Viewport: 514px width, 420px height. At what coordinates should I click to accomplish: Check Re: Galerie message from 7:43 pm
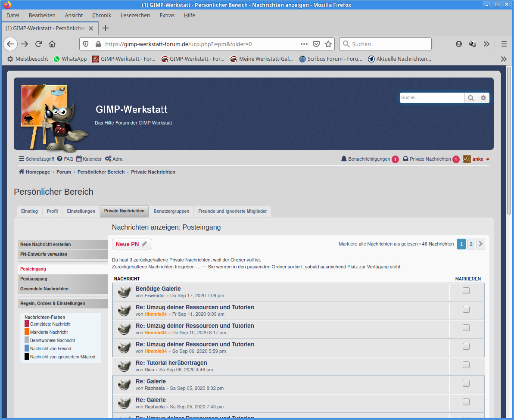[466, 402]
